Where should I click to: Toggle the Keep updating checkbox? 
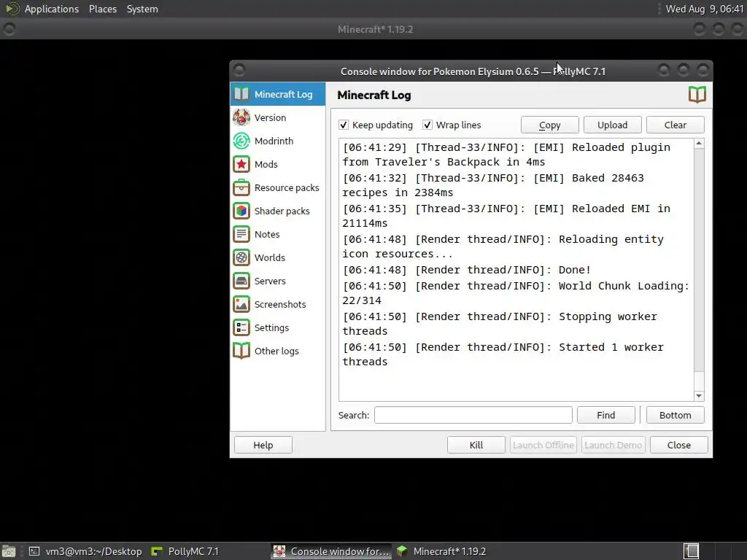(x=344, y=125)
